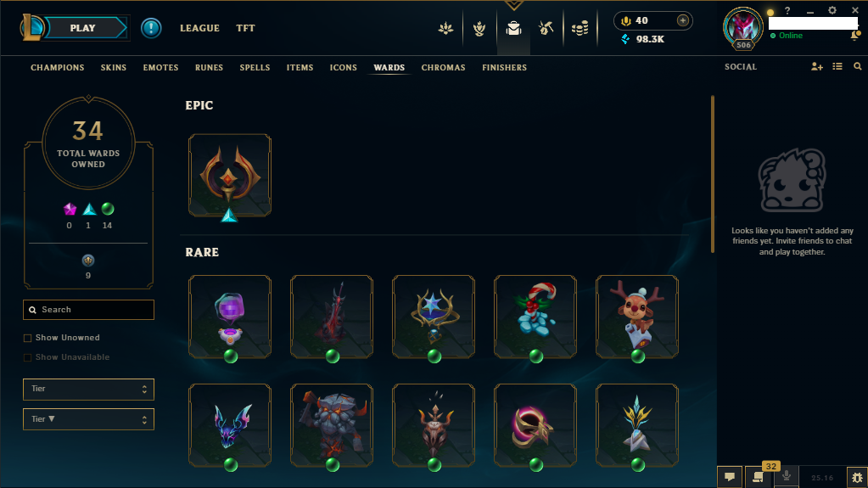
Task: Click the social search magnifier icon
Action: 858,66
